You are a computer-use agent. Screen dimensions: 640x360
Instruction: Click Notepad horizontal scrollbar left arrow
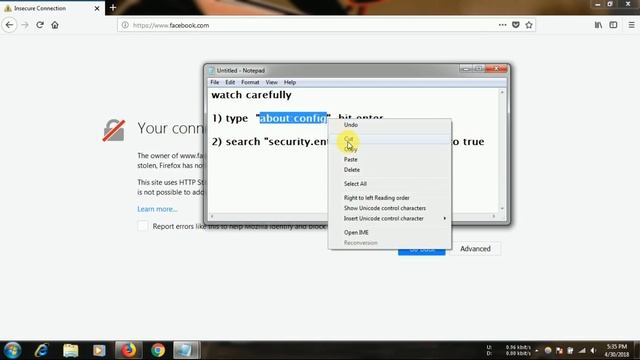pyautogui.click(x=212, y=216)
